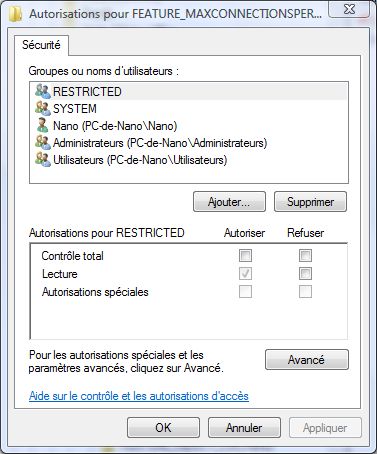This screenshot has width=377, height=454.
Task: Enable Autoriser for Contrôle total
Action: (x=245, y=256)
